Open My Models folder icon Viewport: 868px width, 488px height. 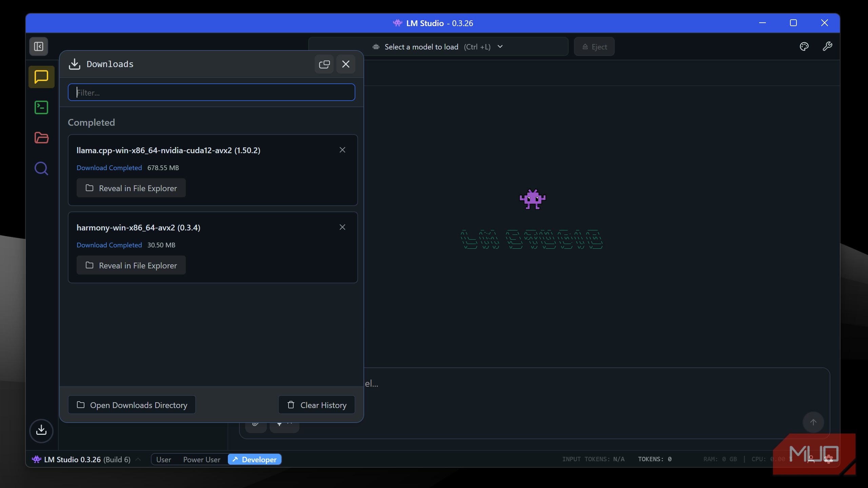point(41,138)
